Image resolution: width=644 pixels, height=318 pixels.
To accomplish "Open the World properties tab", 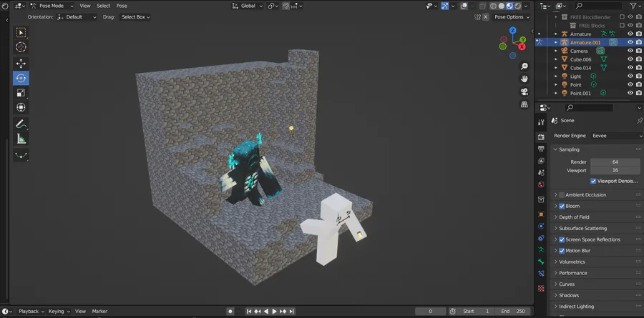I will click(x=542, y=184).
